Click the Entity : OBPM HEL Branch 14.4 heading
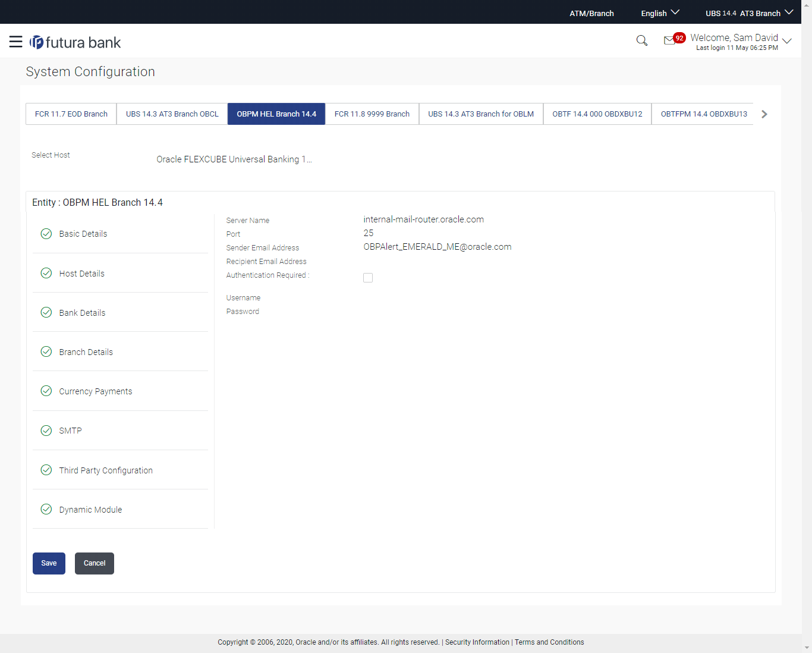Image resolution: width=812 pixels, height=653 pixels. (97, 202)
